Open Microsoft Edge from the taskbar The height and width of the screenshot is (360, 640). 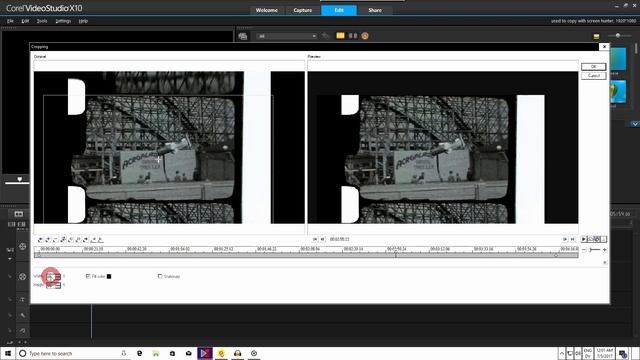pos(140,353)
